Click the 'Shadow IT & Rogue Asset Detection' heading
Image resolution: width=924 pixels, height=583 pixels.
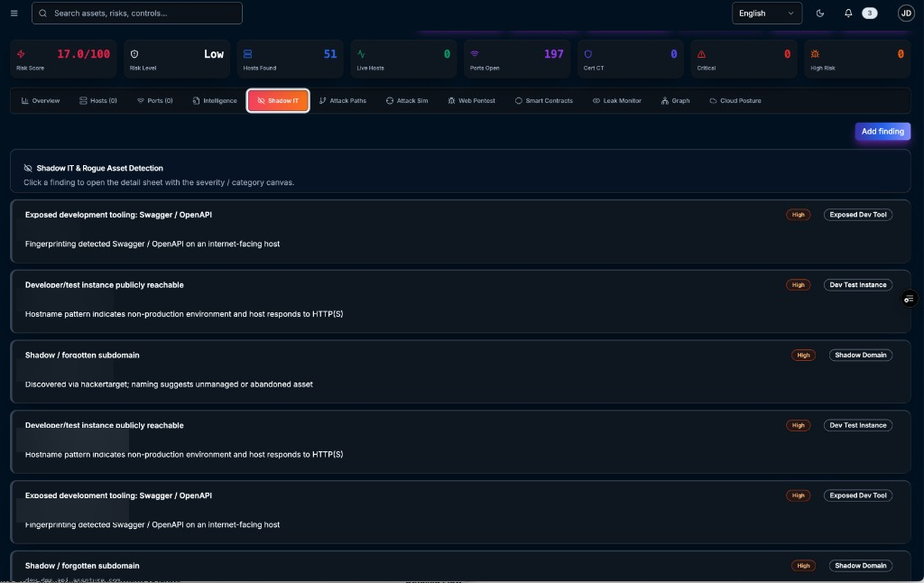pyautogui.click(x=99, y=168)
